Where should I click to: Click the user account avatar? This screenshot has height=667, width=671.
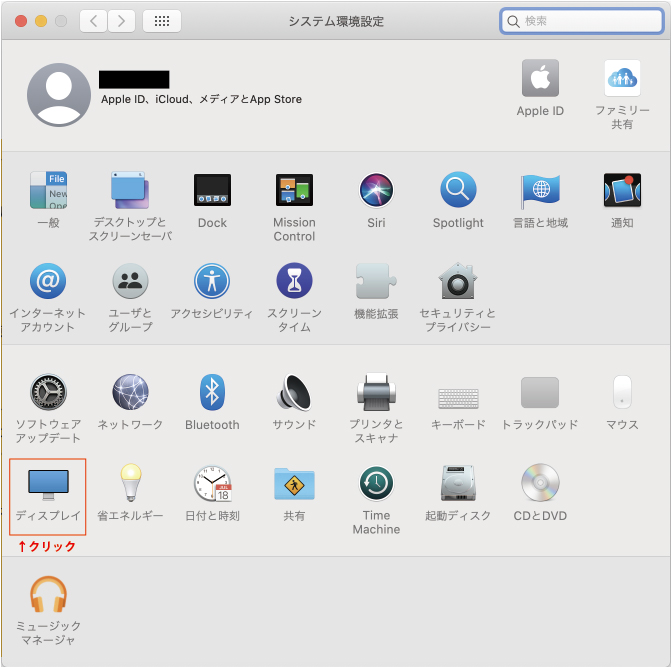59,95
